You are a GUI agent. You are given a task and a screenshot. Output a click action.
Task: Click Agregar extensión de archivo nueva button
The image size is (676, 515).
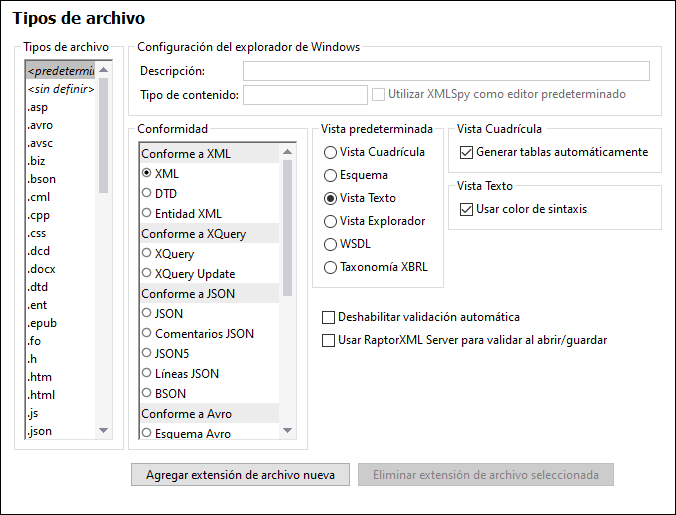click(240, 474)
